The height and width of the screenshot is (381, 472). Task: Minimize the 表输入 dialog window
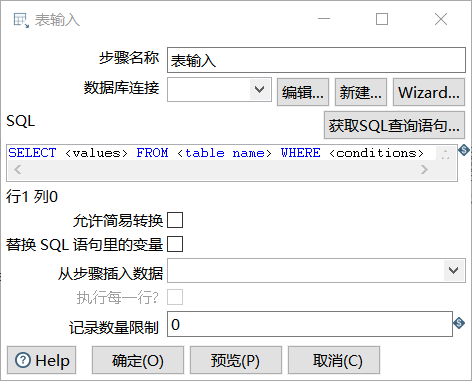(324, 19)
